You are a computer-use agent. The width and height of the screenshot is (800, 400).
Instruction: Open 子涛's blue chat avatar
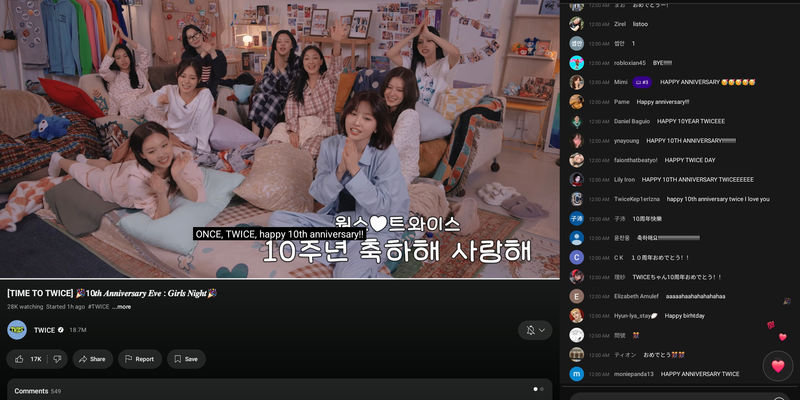[x=577, y=218]
